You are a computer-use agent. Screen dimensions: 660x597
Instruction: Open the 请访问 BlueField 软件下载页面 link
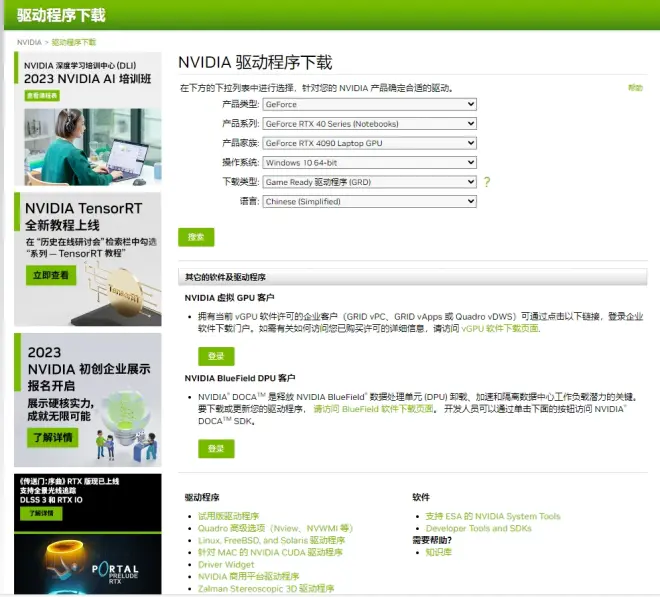click(x=373, y=409)
